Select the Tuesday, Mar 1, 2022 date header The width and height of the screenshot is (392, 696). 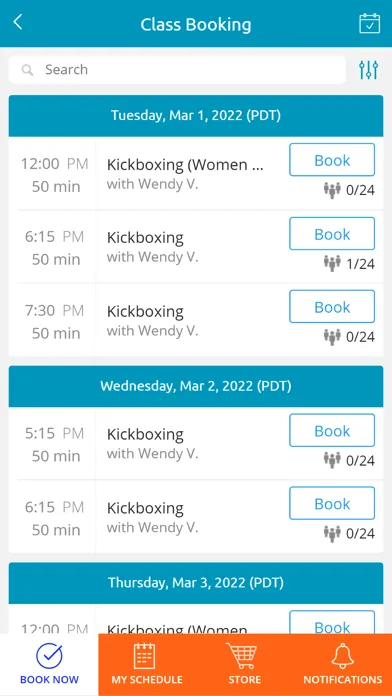pos(196,116)
